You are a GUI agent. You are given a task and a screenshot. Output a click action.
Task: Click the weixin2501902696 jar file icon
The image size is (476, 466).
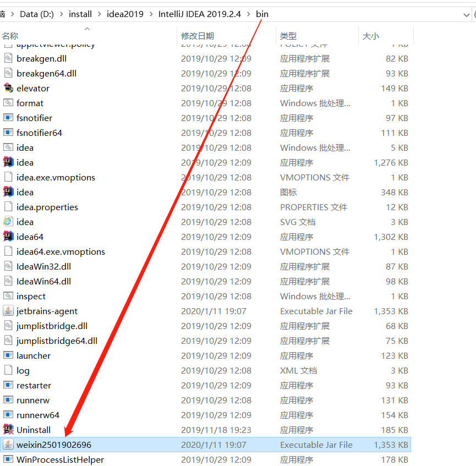point(8,445)
